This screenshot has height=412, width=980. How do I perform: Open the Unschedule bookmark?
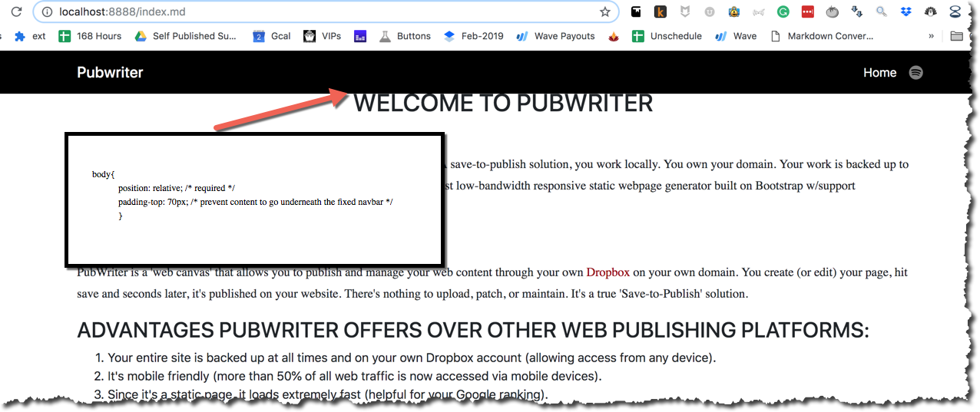click(667, 36)
